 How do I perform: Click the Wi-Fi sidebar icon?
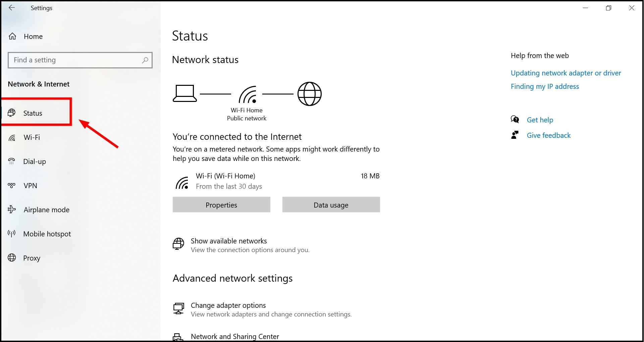12,137
